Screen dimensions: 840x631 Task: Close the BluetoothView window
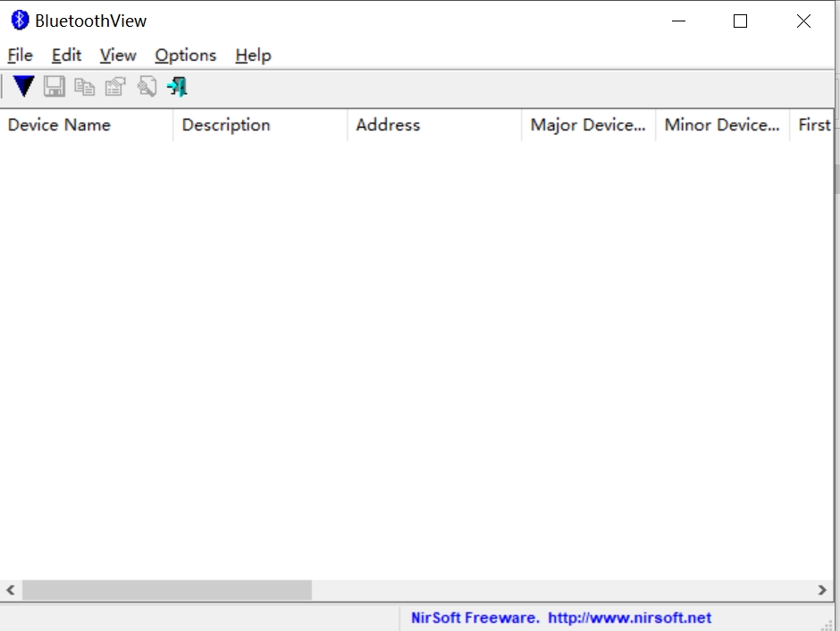tap(803, 21)
